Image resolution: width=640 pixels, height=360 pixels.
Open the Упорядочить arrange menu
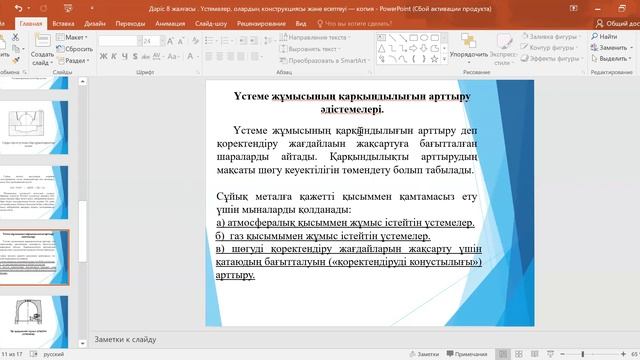click(x=469, y=48)
